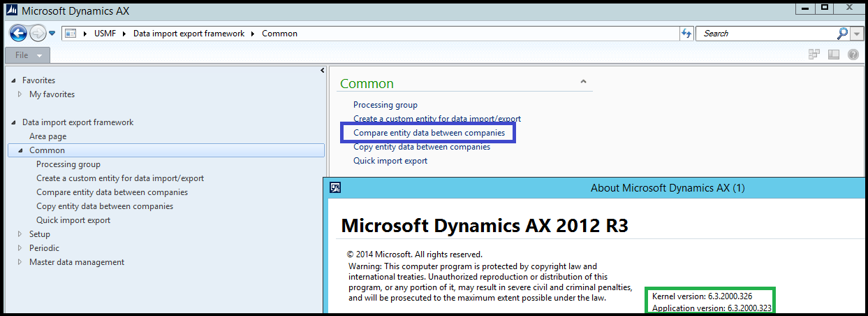The height and width of the screenshot is (316, 868).
Task: Click the windows arrangement icon in toolbar
Action: click(814, 55)
